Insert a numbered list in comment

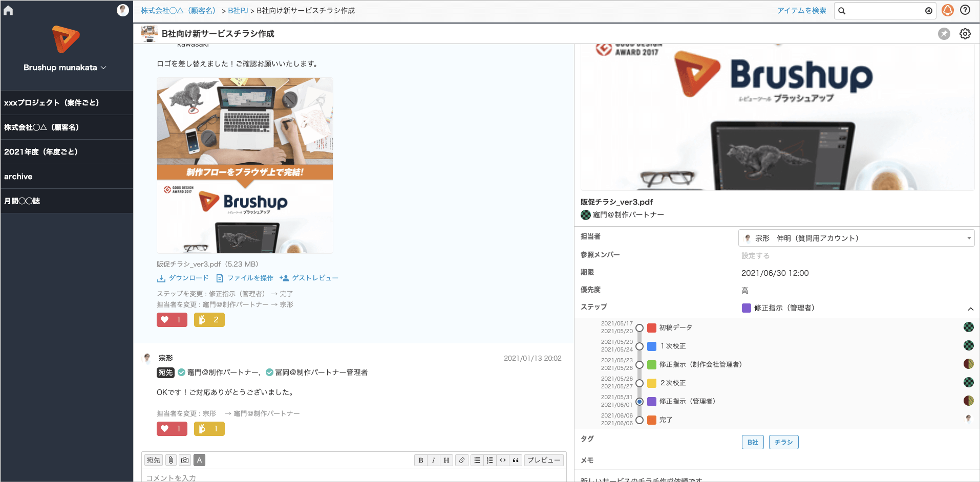pos(490,460)
